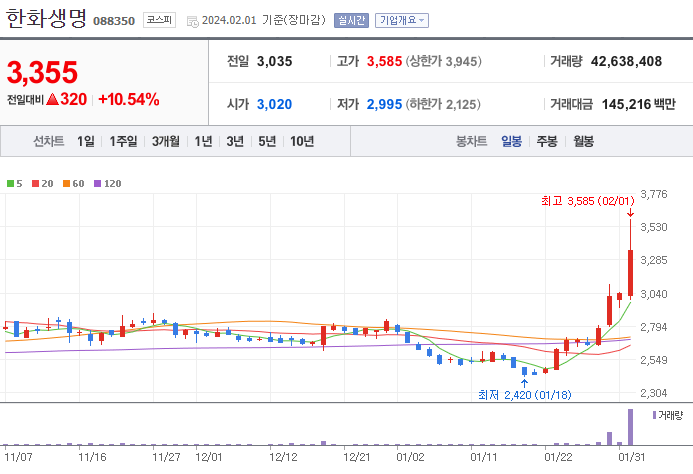Select the 3년 line chart period
This screenshot has width=693, height=474.
click(235, 141)
